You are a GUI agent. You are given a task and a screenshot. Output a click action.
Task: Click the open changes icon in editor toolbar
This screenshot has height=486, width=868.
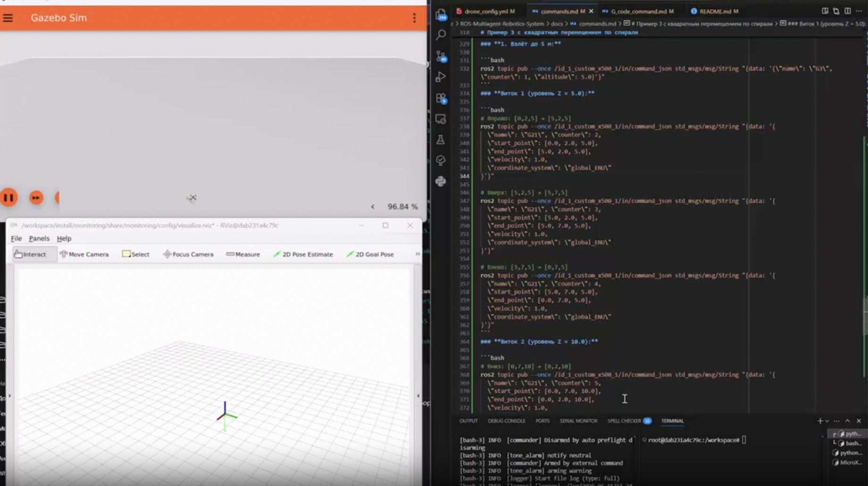836,11
